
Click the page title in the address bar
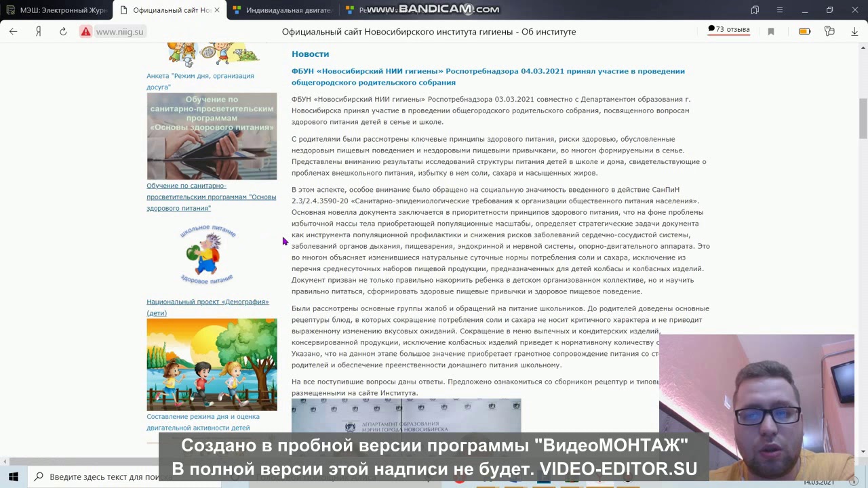tap(429, 32)
